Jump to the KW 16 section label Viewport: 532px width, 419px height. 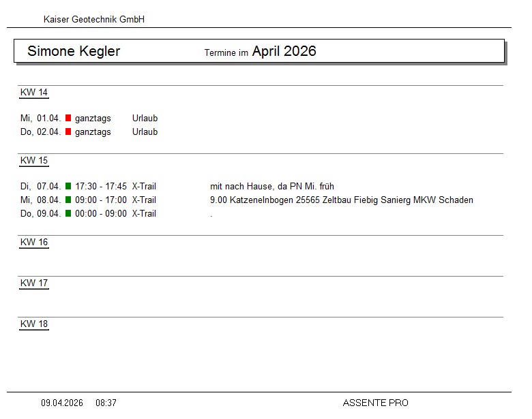click(x=34, y=243)
